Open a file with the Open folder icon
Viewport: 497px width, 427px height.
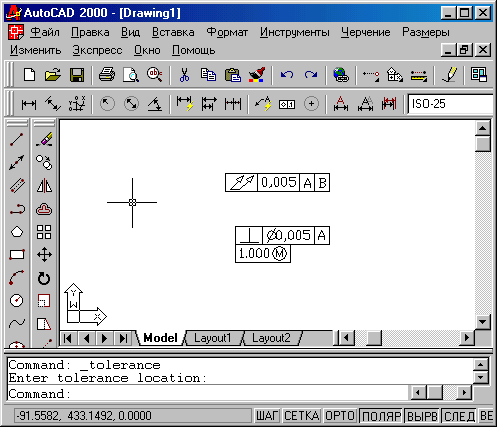(x=53, y=75)
